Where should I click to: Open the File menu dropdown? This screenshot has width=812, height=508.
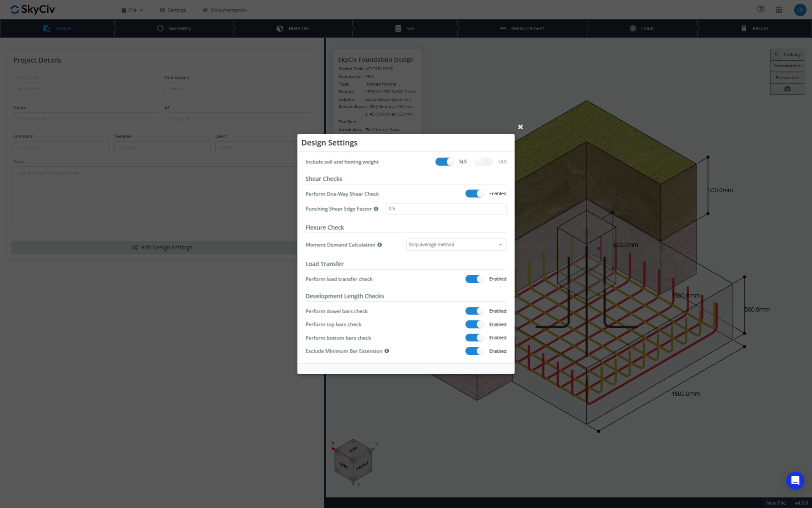[x=132, y=10]
